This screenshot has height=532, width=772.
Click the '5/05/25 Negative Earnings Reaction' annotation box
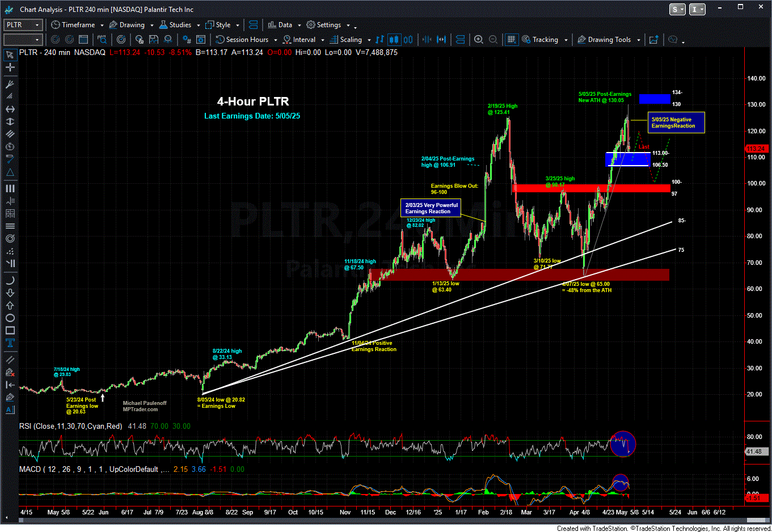tap(677, 123)
